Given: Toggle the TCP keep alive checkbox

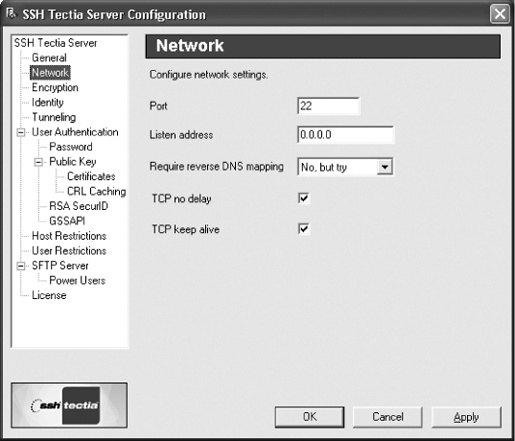Looking at the screenshot, I should (303, 229).
